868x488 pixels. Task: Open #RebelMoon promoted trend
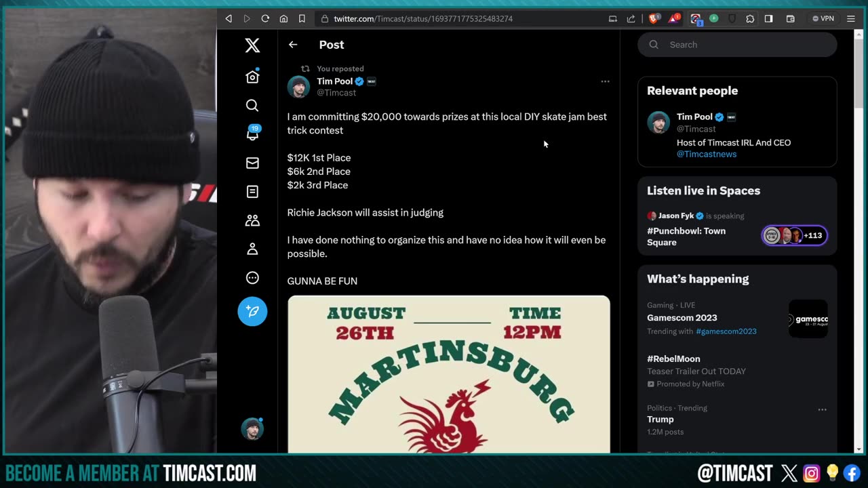(673, 359)
